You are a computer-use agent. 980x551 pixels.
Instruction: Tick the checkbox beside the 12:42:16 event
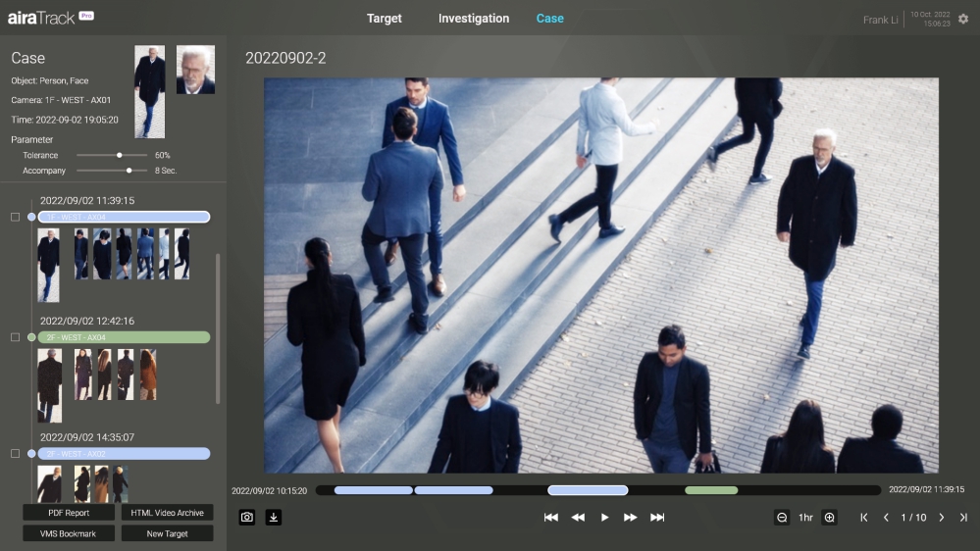coord(15,337)
